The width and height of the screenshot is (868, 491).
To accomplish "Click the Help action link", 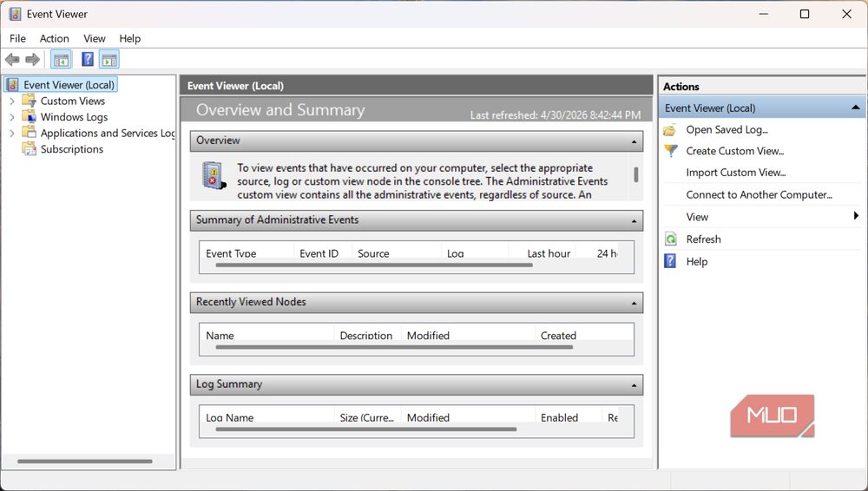I will click(x=696, y=261).
